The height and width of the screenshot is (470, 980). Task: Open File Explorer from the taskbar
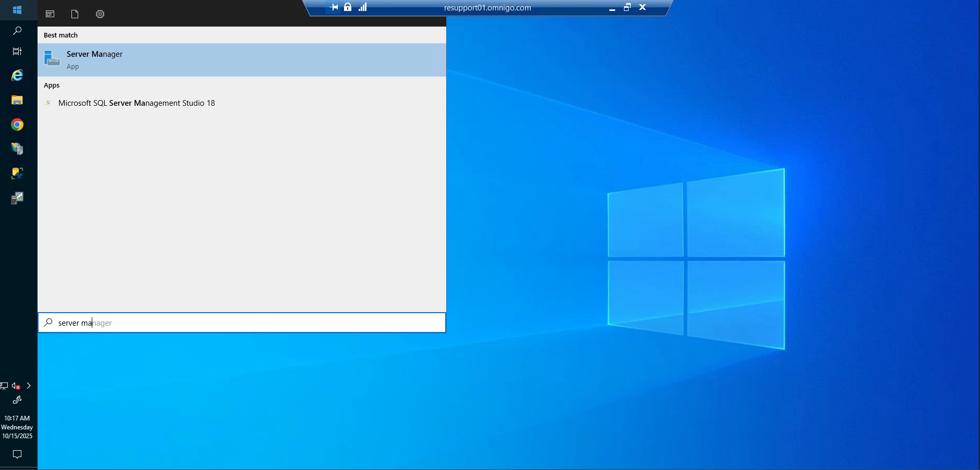(17, 100)
